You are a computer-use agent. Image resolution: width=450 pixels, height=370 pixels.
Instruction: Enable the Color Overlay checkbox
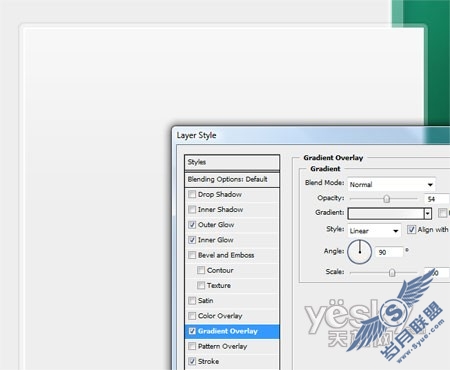point(192,316)
